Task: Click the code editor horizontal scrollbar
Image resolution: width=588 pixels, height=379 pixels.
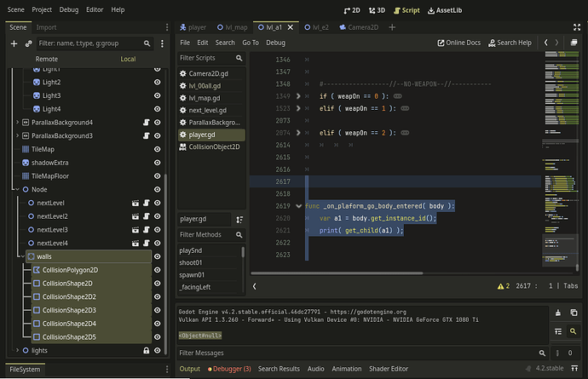Action: pyautogui.click(x=337, y=273)
